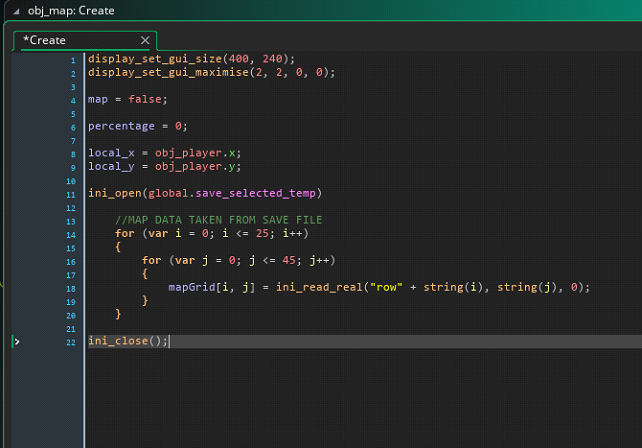
Task: Click line number 11 in gutter
Action: pos(71,195)
